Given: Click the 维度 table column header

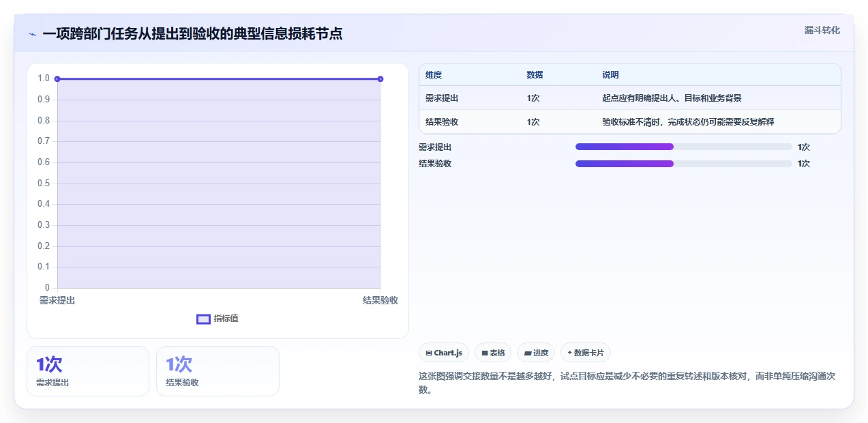Looking at the screenshot, I should coord(434,75).
